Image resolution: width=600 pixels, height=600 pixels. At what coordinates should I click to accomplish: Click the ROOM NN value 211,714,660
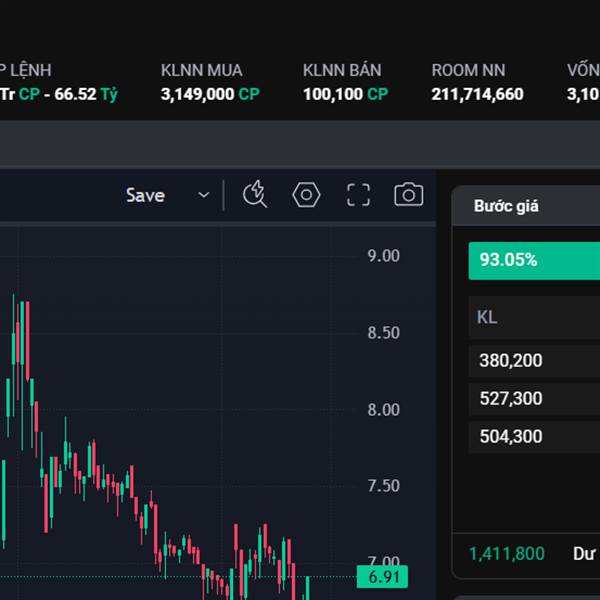(x=477, y=94)
